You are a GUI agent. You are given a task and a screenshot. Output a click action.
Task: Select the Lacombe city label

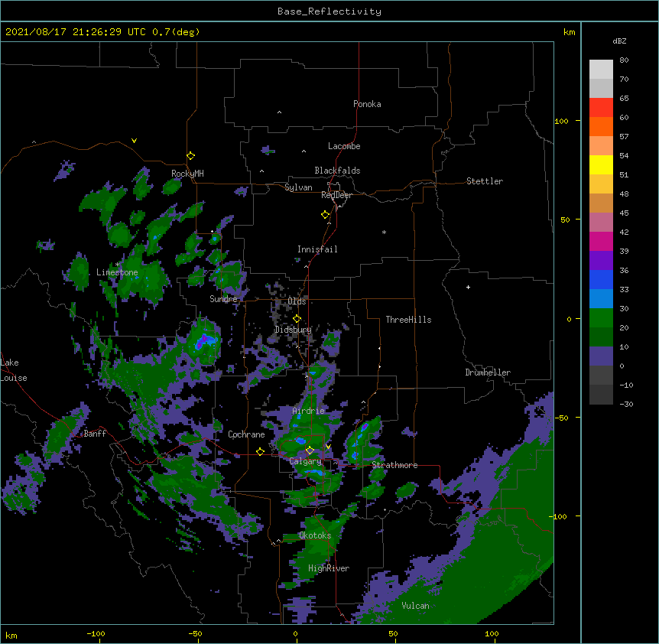pos(344,146)
